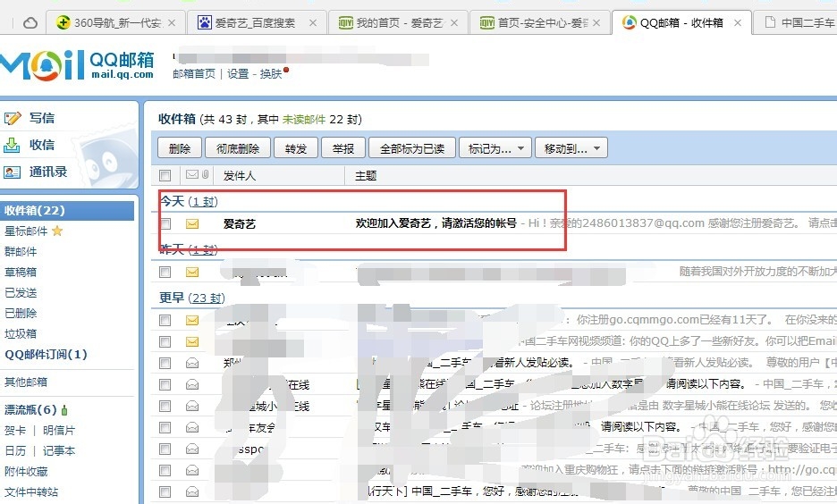The image size is (837, 504).
Task: Switch to the 我的首页 - 爱奇艺 tab
Action: click(398, 23)
